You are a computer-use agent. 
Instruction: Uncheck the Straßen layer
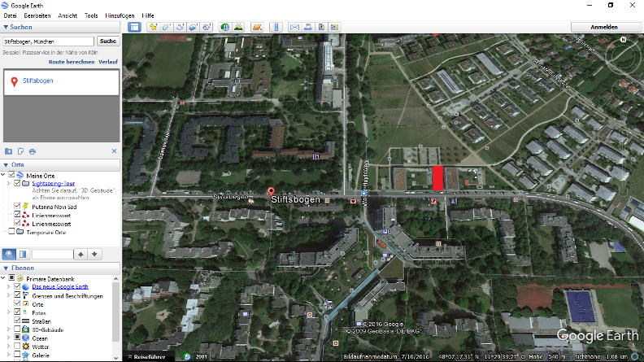point(19,321)
